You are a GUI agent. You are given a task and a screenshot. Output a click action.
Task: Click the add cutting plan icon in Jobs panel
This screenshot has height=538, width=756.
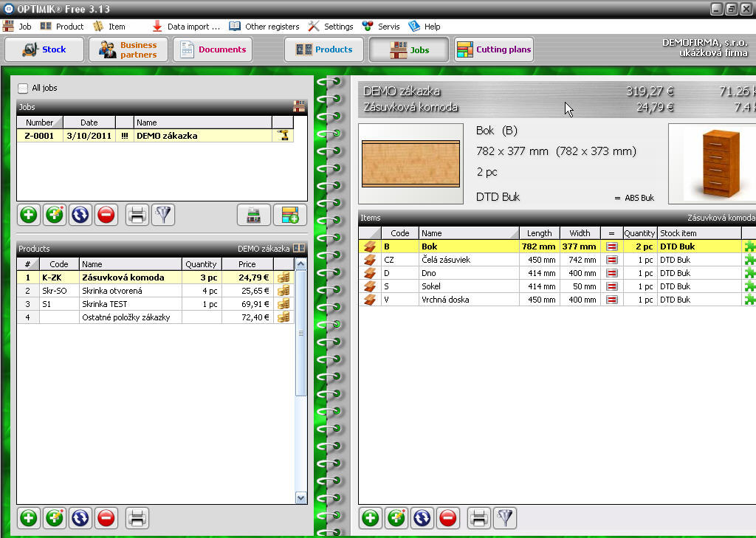[289, 215]
